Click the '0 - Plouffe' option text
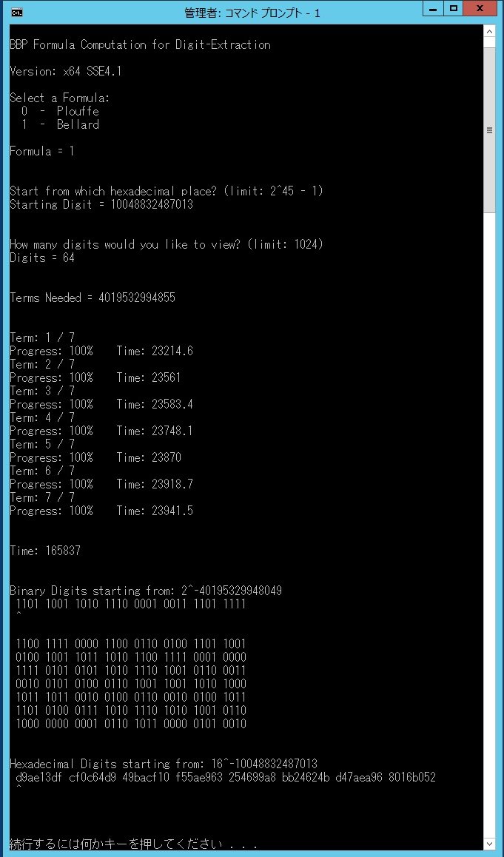The height and width of the screenshot is (857, 504). 60,112
